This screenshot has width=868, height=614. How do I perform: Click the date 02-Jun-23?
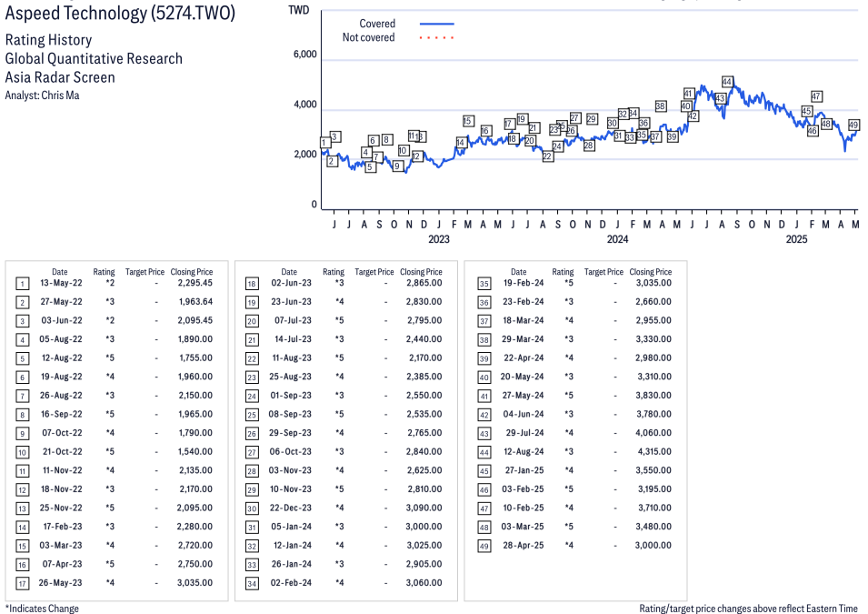tap(291, 283)
